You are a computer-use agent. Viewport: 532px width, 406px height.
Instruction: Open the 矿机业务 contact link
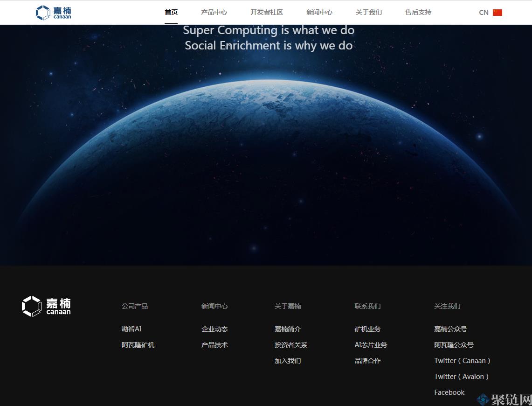coord(367,329)
